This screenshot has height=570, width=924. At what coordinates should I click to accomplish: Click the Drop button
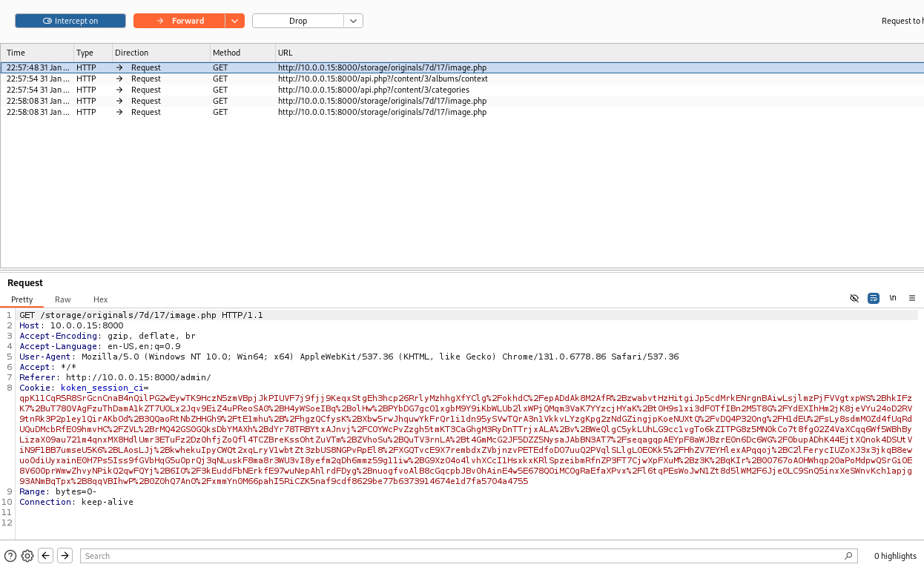(298, 21)
